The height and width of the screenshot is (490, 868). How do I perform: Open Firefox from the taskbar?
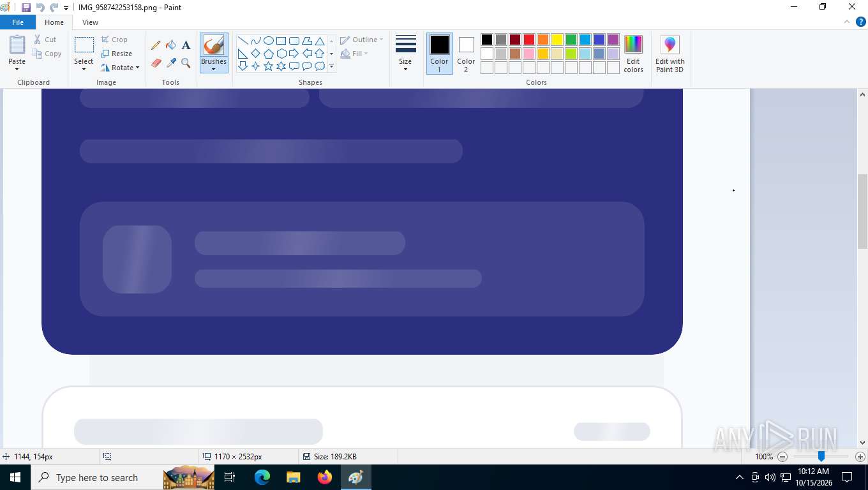(325, 477)
